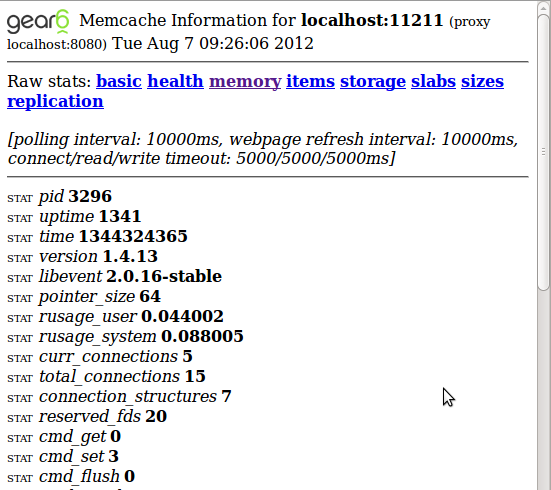
Task: Click the libevent 2.0.16-stable value
Action: coord(164,276)
